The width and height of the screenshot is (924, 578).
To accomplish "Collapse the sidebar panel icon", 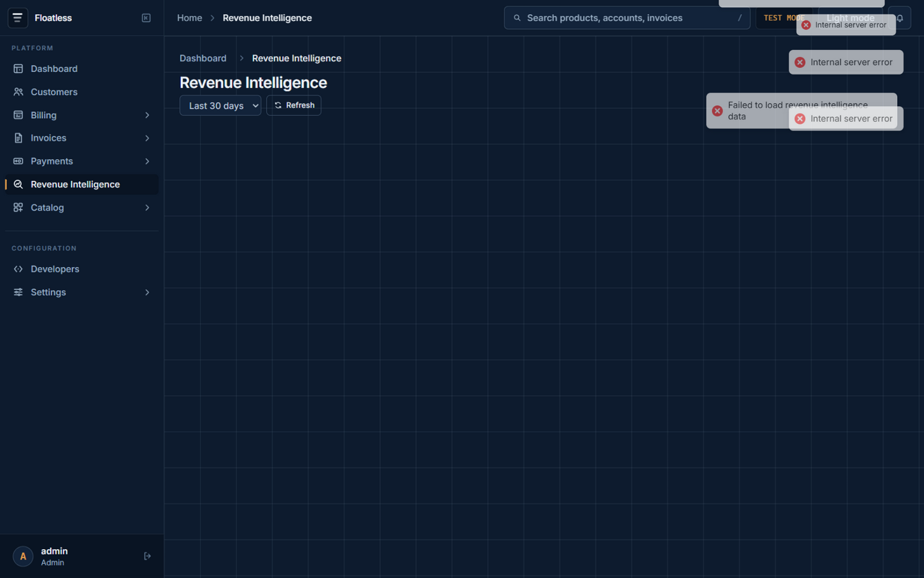I will click(146, 18).
